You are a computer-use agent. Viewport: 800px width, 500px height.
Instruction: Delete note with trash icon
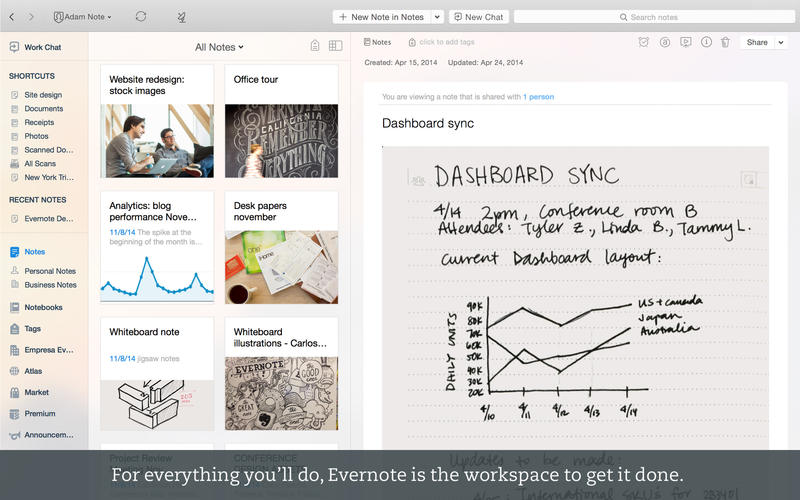[x=725, y=42]
